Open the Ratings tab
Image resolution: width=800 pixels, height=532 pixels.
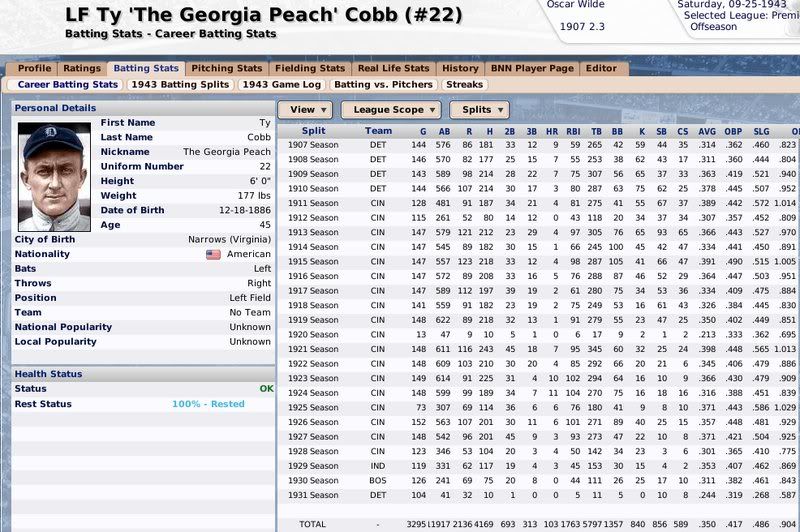pos(82,68)
